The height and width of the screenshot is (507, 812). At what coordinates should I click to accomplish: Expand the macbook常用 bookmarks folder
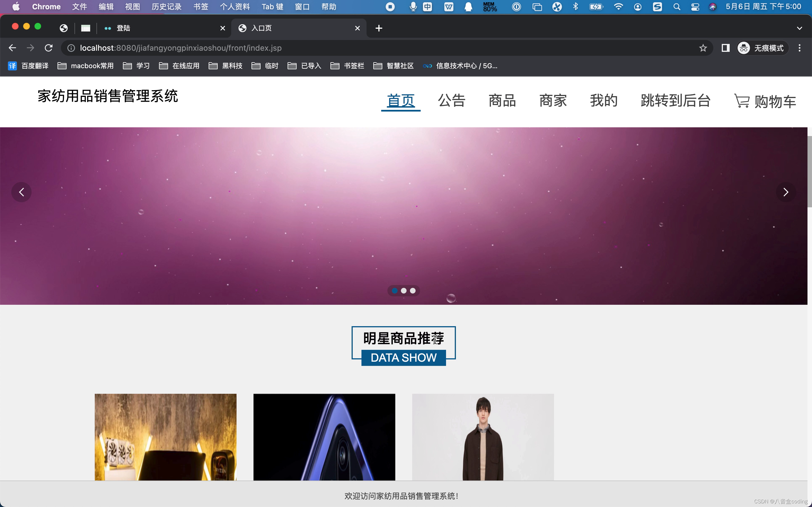[85, 66]
